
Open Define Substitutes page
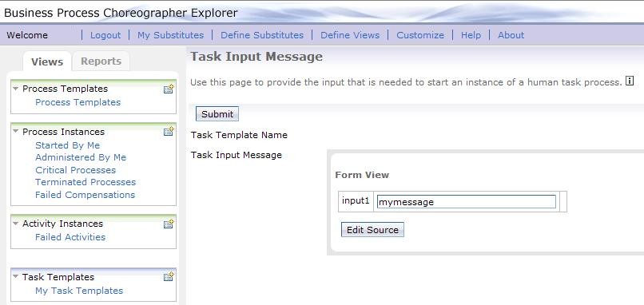click(x=262, y=35)
